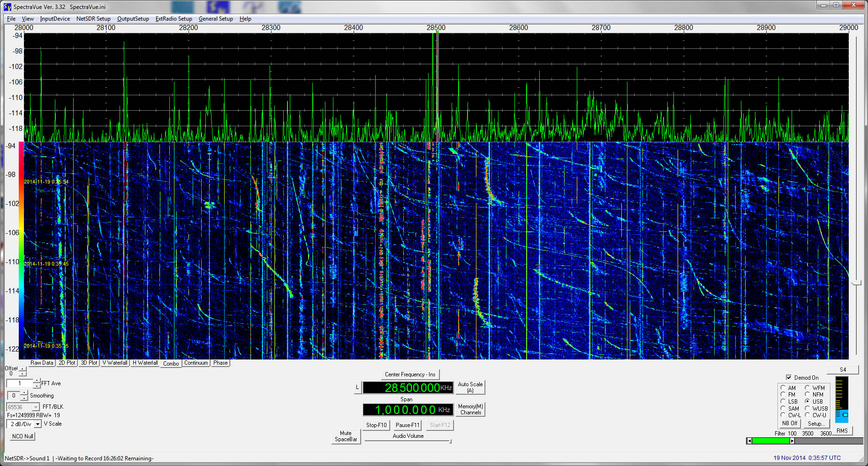Switch to the V Waterfall tab
This screenshot has height=466, width=868.
click(115, 363)
